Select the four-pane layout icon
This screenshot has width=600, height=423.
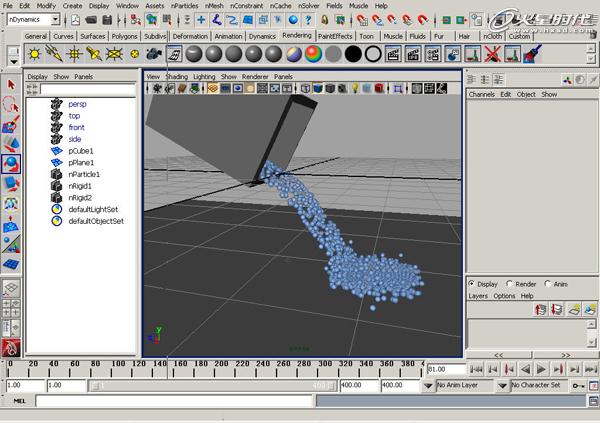point(11,308)
